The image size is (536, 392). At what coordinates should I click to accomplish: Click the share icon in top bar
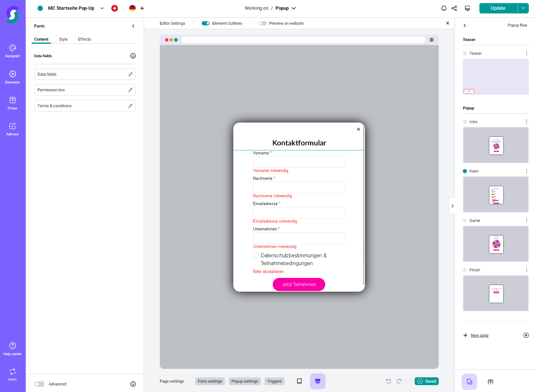click(454, 8)
